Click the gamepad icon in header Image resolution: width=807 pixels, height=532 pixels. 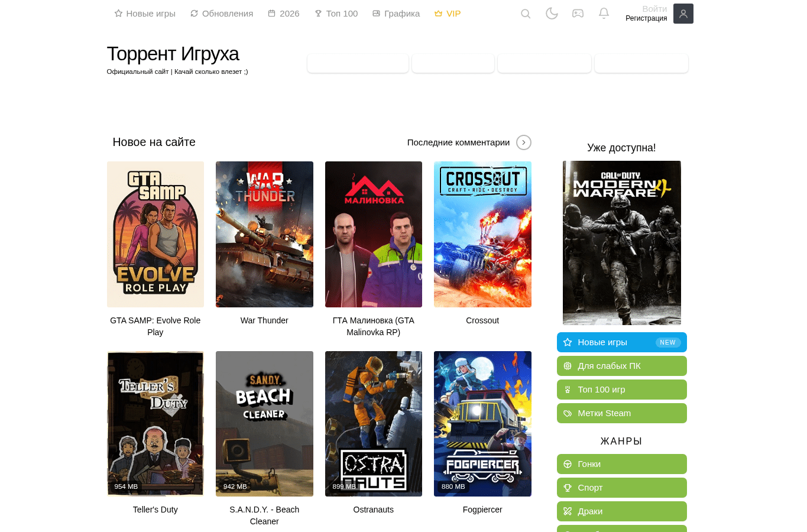578,14
